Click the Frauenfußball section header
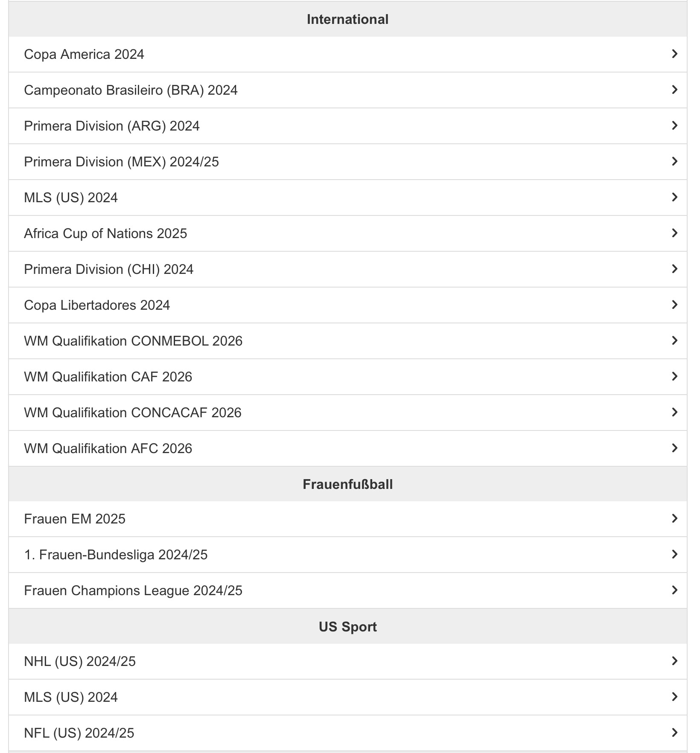The height and width of the screenshot is (753, 700). (347, 484)
